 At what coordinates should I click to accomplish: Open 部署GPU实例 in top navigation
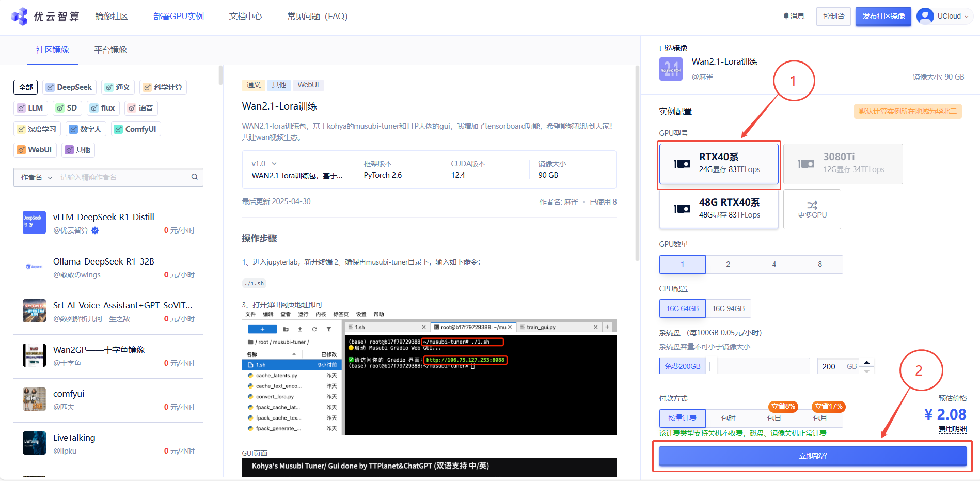coord(179,17)
